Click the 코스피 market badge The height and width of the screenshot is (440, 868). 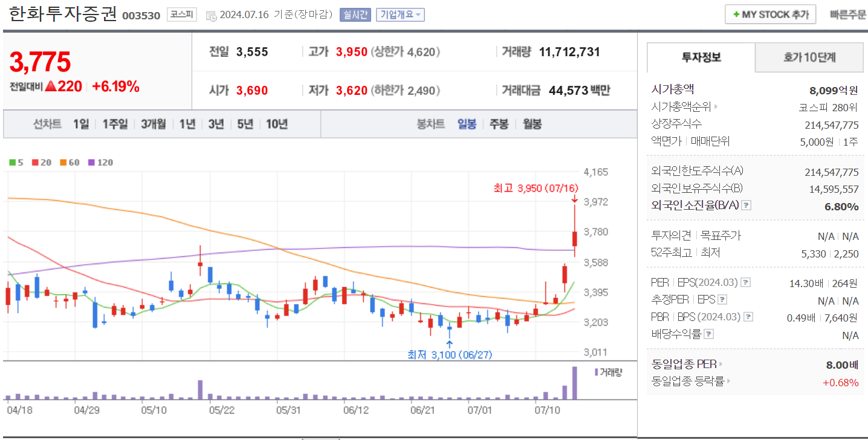click(x=181, y=15)
